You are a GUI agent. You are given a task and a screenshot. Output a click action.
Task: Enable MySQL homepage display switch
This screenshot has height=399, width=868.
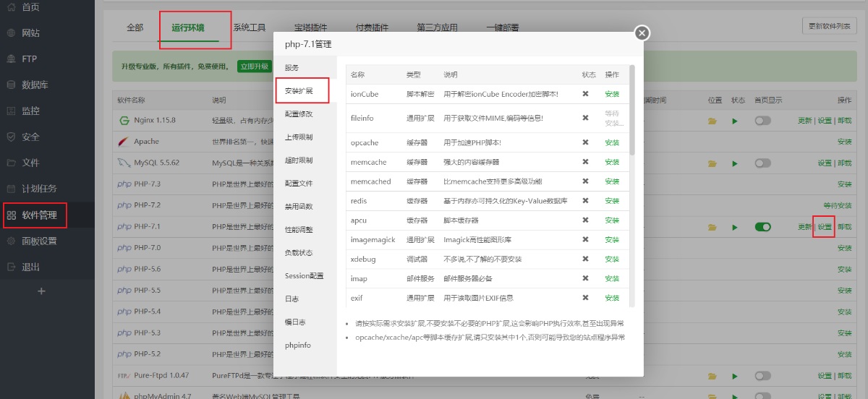pos(762,163)
